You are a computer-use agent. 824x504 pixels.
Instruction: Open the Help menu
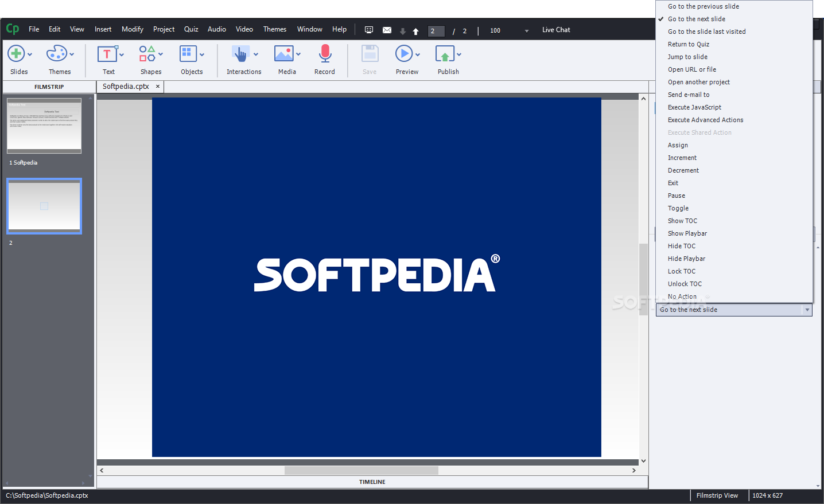pos(339,29)
